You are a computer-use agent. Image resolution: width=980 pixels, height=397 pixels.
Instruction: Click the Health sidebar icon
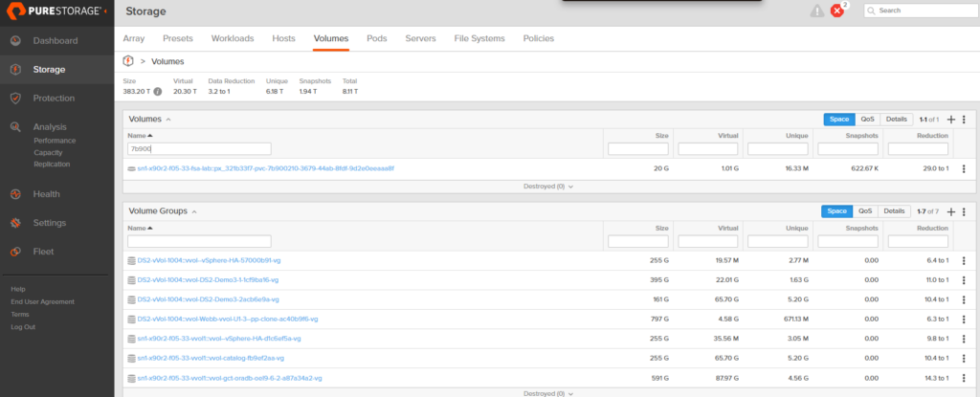coord(15,194)
